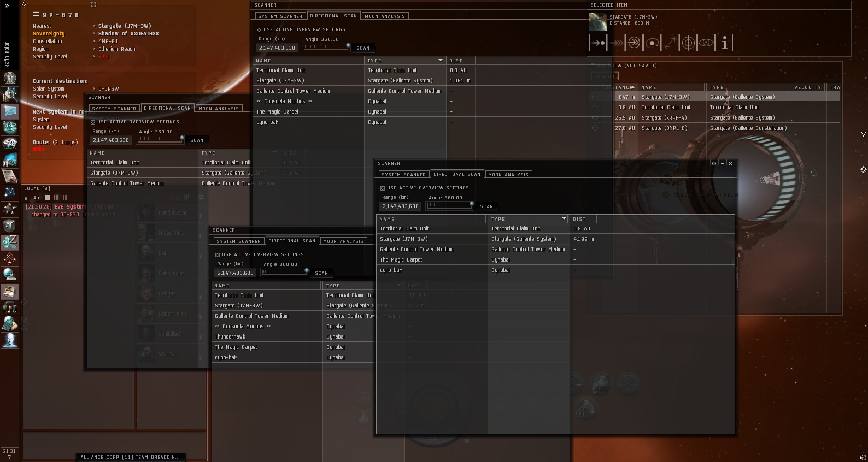Click the angle slider handle in top Scanner
The image size is (868, 462).
[x=348, y=45]
